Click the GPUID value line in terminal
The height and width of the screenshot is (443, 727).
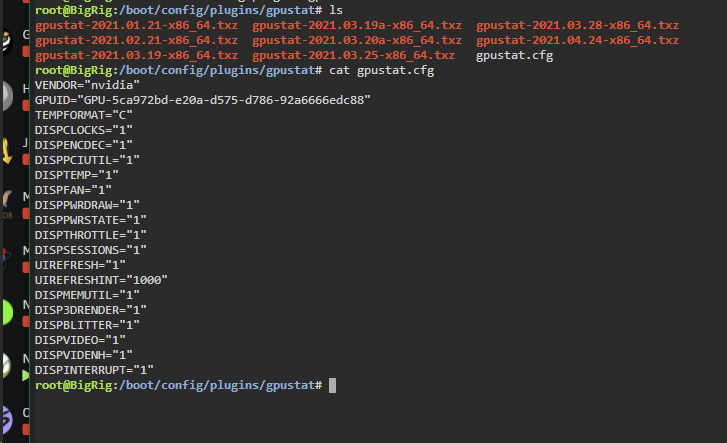(203, 100)
